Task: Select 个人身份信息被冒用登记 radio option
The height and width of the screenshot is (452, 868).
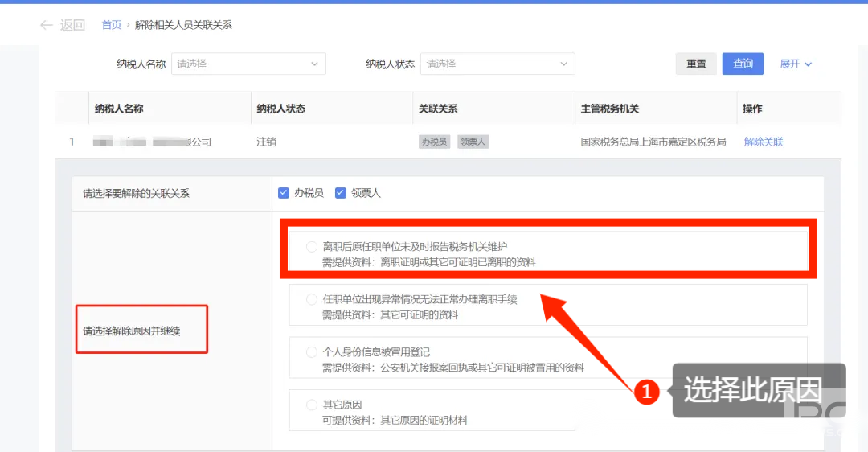Action: coord(312,352)
